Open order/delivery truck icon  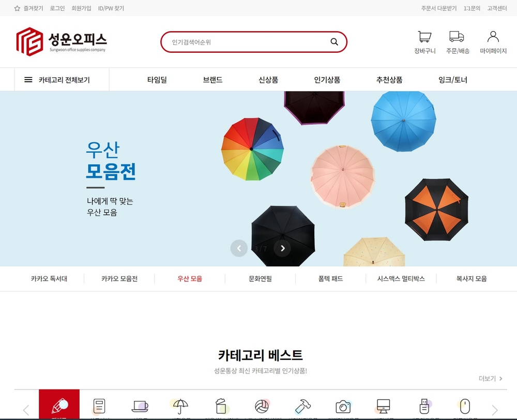tap(457, 37)
